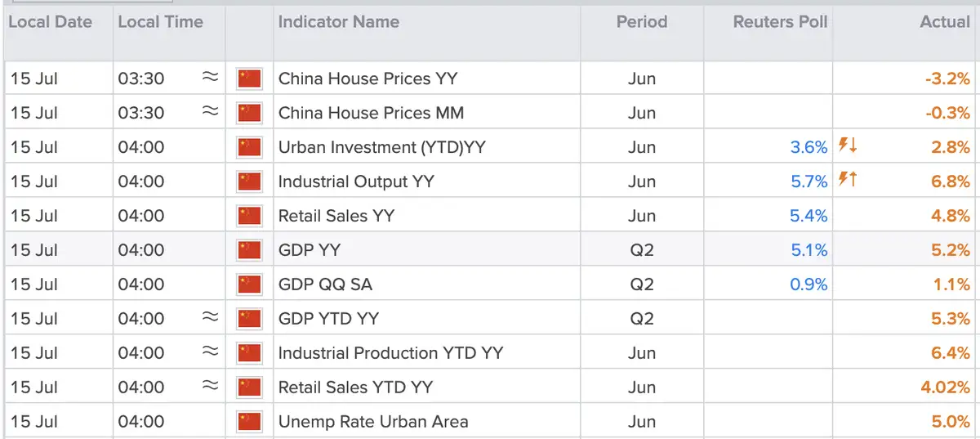The image size is (980, 439).
Task: Click the Actual column header
Action: point(945,22)
